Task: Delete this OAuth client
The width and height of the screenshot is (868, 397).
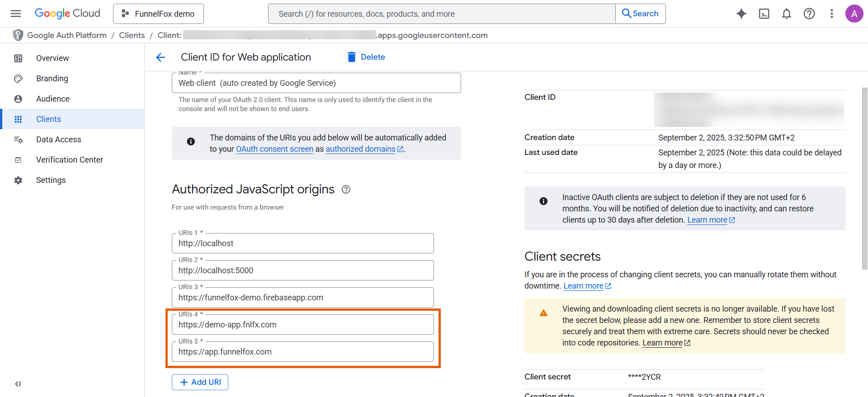Action: coord(366,57)
